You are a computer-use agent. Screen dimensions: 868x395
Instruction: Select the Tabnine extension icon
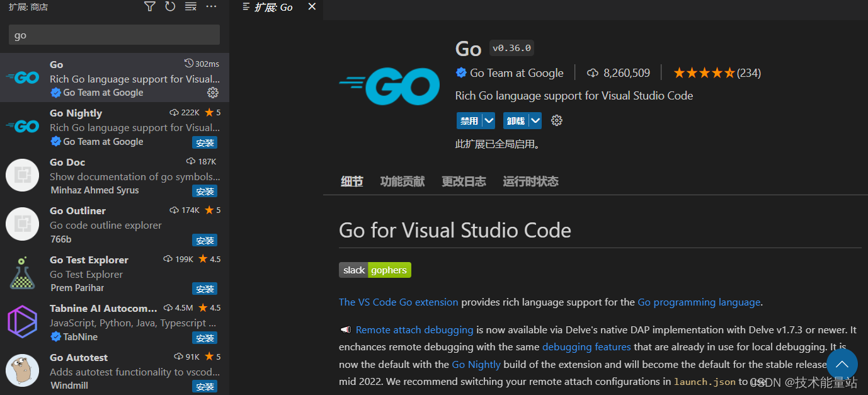pos(23,321)
